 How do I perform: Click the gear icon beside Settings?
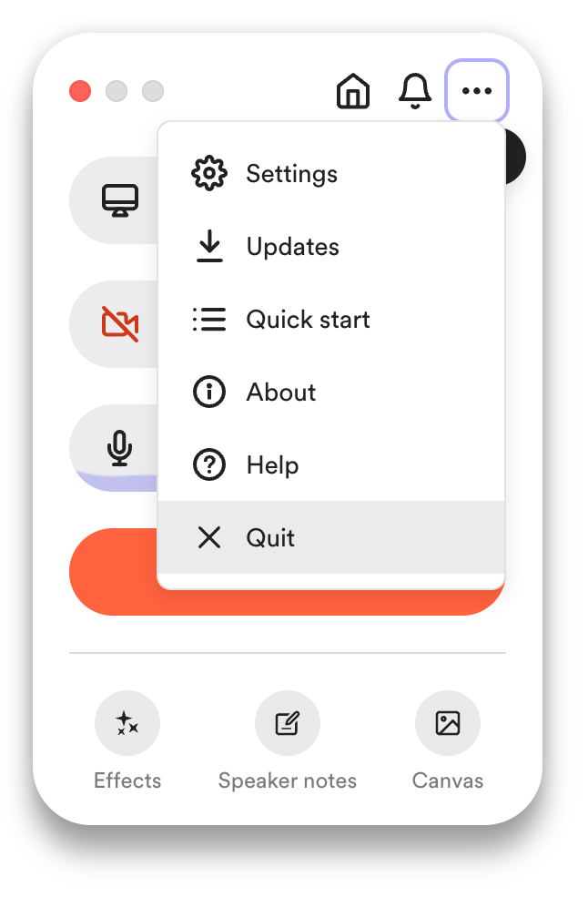pos(208,174)
